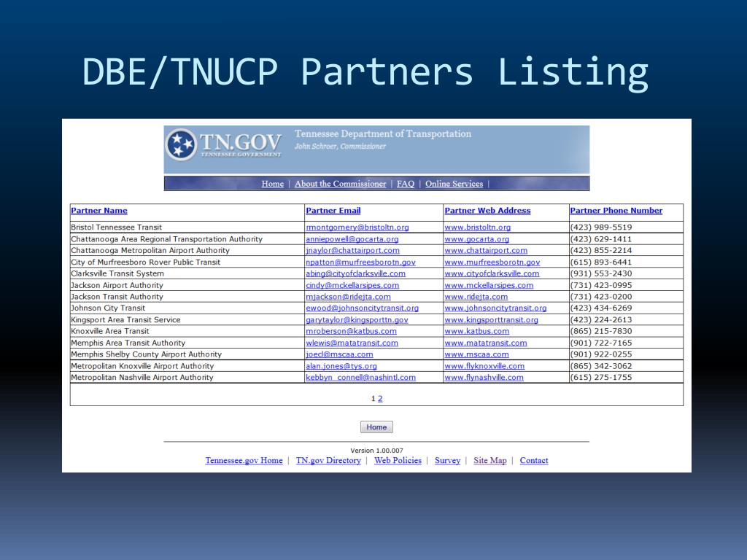Email joecl@mscaa.com
The image size is (747, 560).
tap(339, 354)
